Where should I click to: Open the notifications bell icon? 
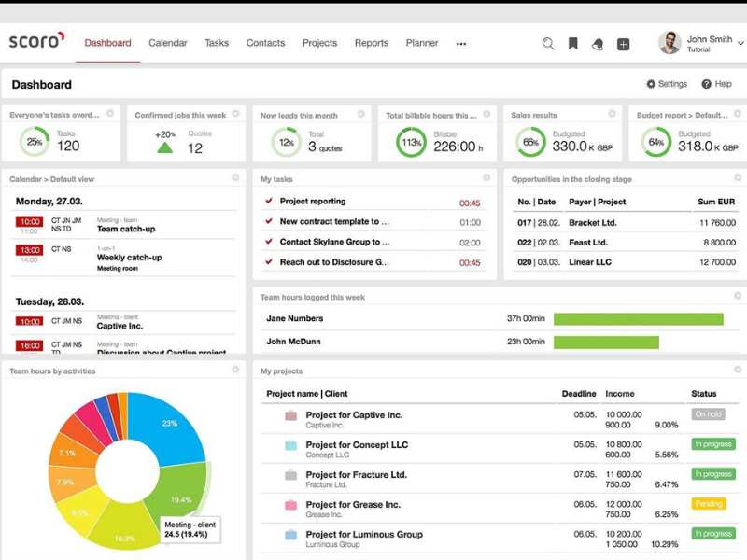(x=598, y=44)
